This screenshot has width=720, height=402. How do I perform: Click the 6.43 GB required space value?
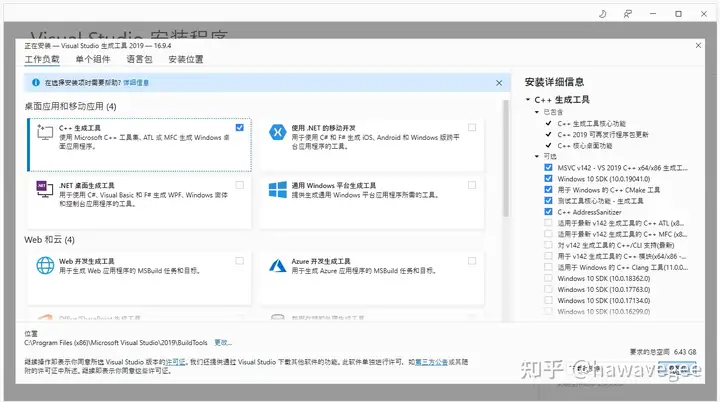coord(685,352)
